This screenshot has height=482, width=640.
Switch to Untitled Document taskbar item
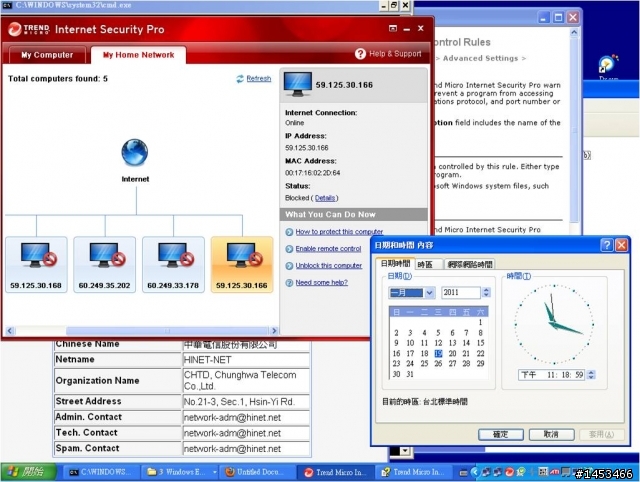[x=258, y=472]
